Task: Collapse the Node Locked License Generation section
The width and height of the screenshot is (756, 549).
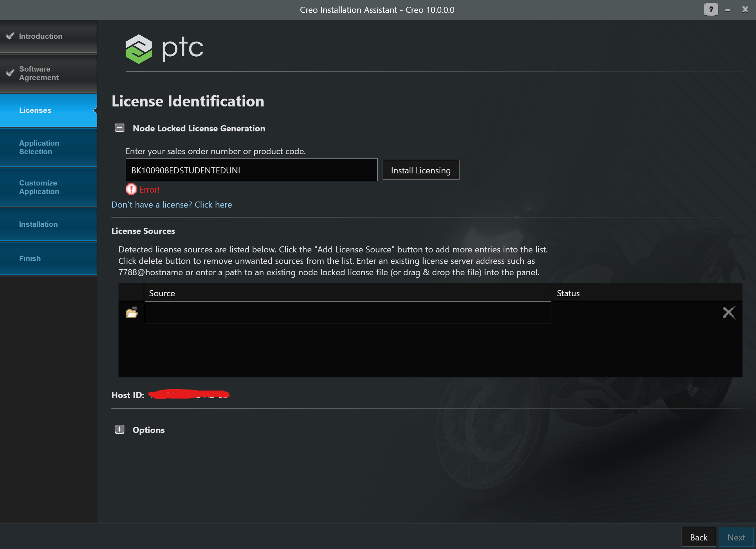Action: pos(119,128)
